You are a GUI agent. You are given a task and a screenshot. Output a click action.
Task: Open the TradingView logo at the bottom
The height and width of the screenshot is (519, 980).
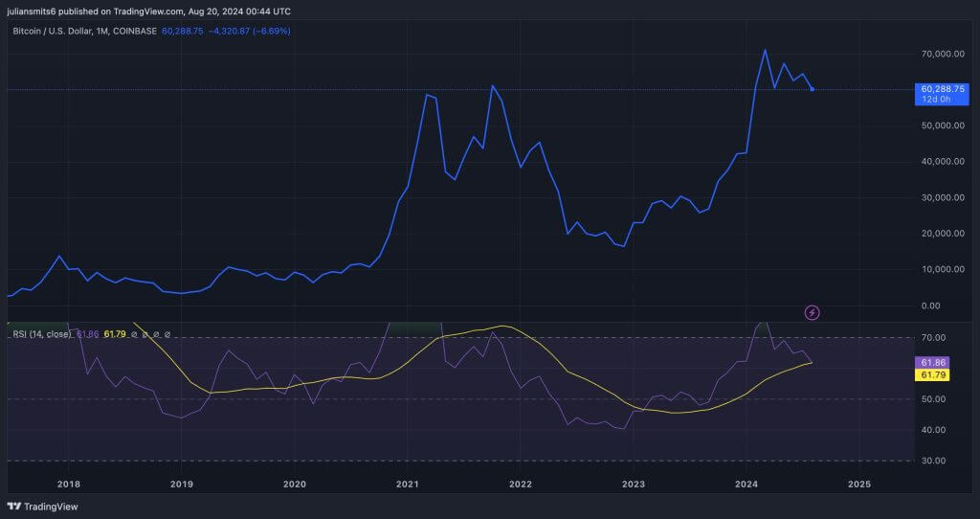[42, 507]
